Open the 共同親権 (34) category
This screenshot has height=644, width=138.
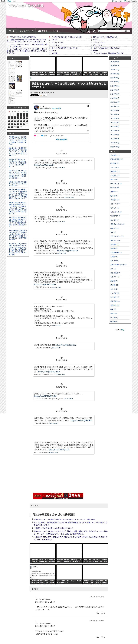[x=115, y=155]
